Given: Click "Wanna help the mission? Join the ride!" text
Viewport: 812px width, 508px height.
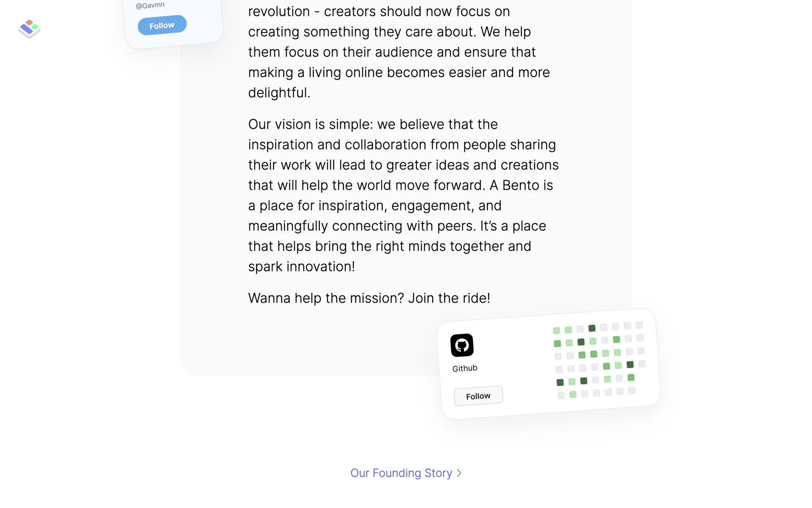Looking at the screenshot, I should [x=369, y=298].
